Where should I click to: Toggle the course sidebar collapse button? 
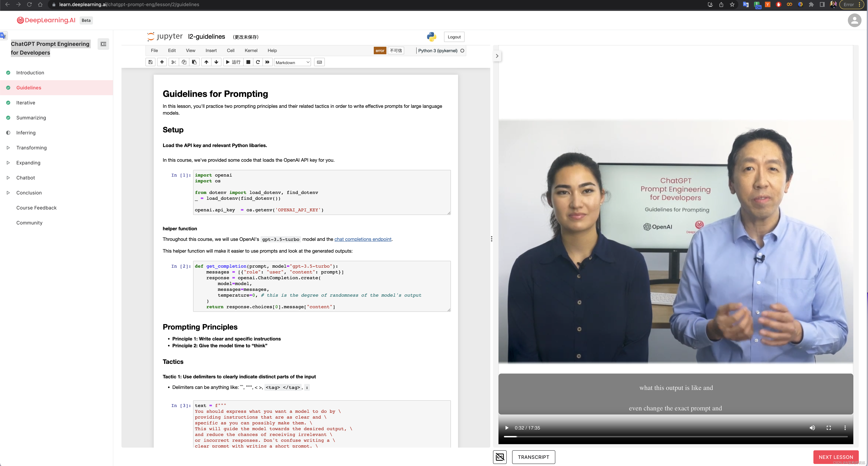(x=103, y=44)
